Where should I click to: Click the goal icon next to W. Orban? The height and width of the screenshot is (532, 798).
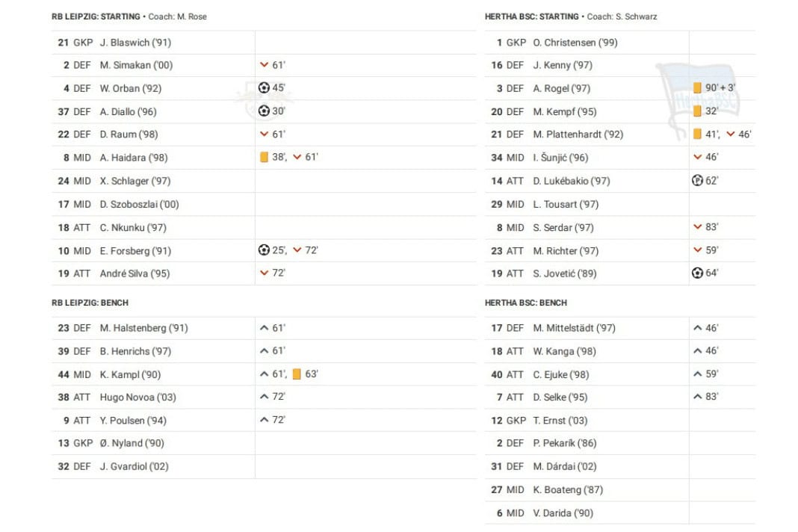pos(264,87)
